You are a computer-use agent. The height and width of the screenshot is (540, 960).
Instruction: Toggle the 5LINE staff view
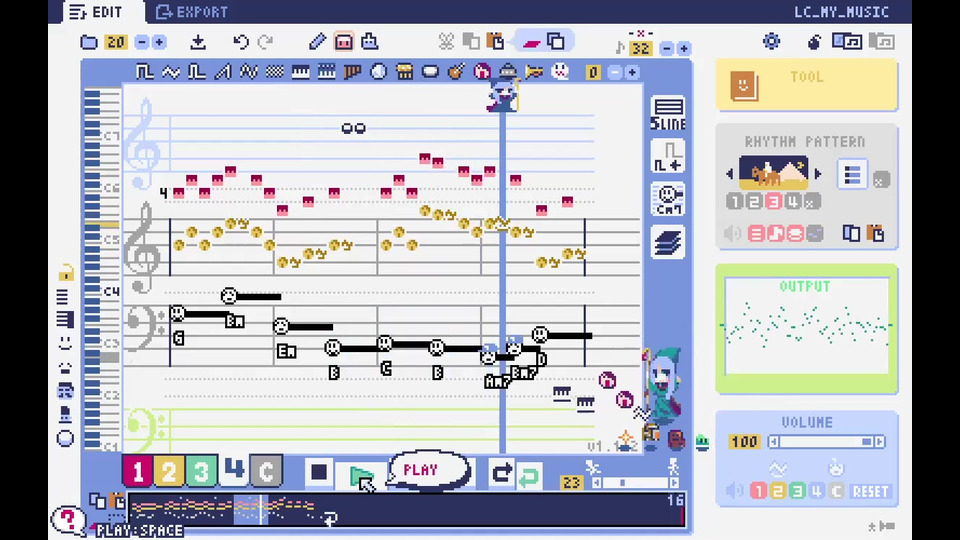[668, 113]
